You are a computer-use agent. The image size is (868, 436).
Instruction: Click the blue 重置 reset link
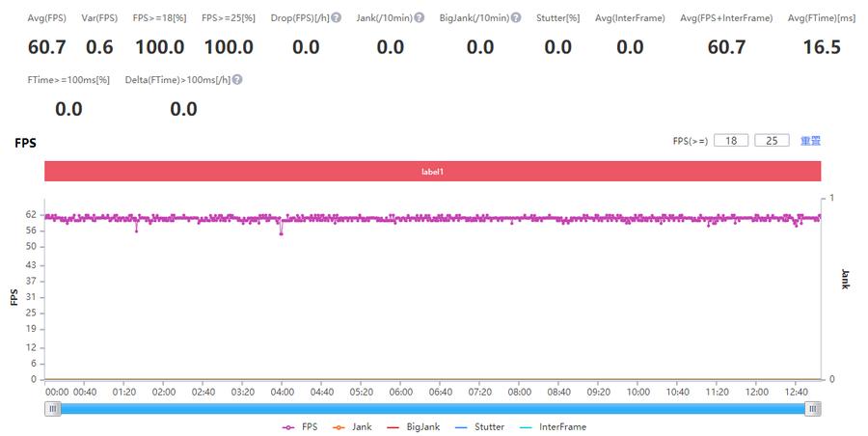pyautogui.click(x=810, y=141)
